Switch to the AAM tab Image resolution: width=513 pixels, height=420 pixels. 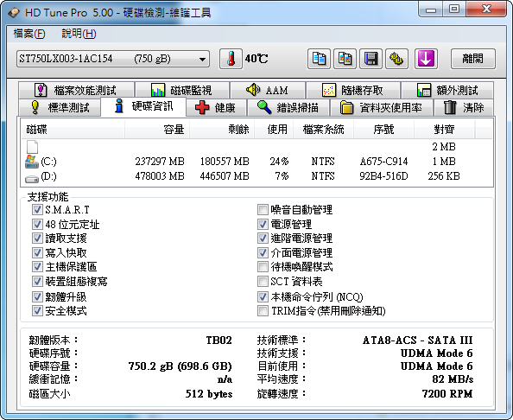[268, 90]
